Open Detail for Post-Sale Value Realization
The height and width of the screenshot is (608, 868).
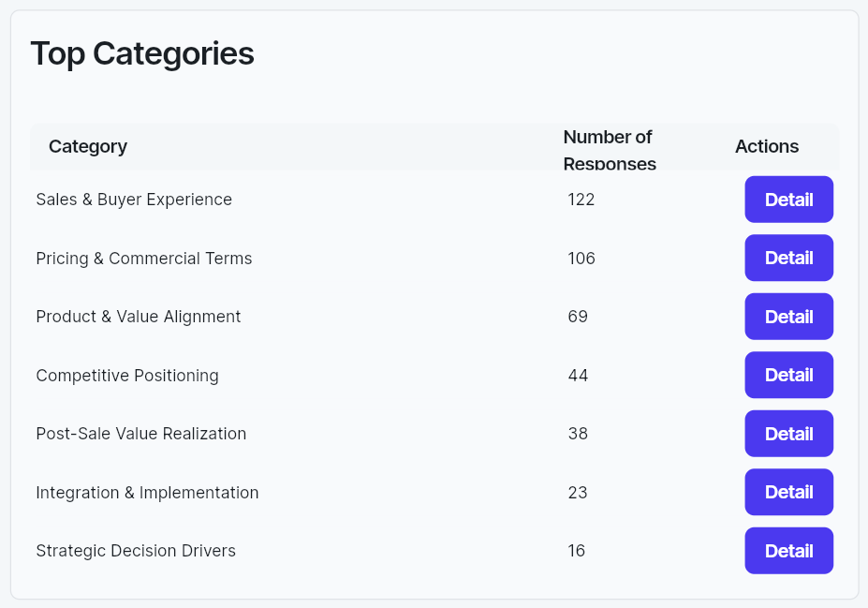click(x=788, y=434)
